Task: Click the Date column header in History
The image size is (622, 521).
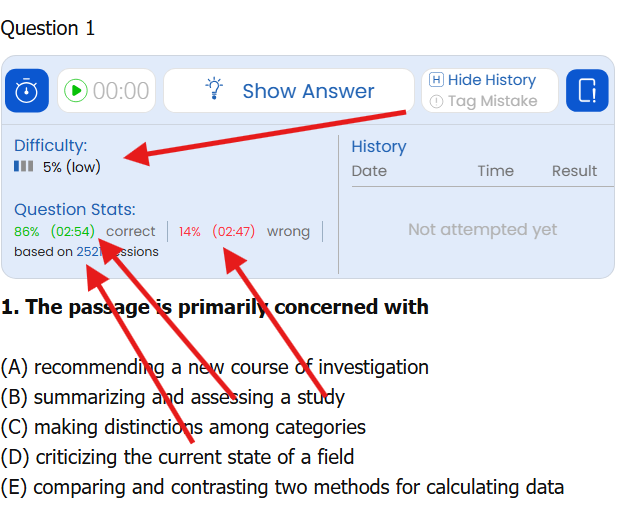Action: coord(369,171)
